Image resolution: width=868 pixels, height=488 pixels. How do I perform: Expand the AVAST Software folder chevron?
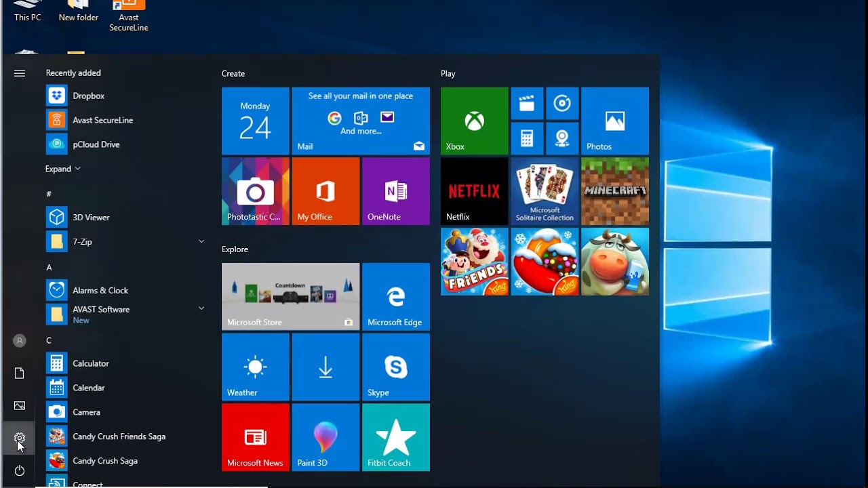click(201, 308)
